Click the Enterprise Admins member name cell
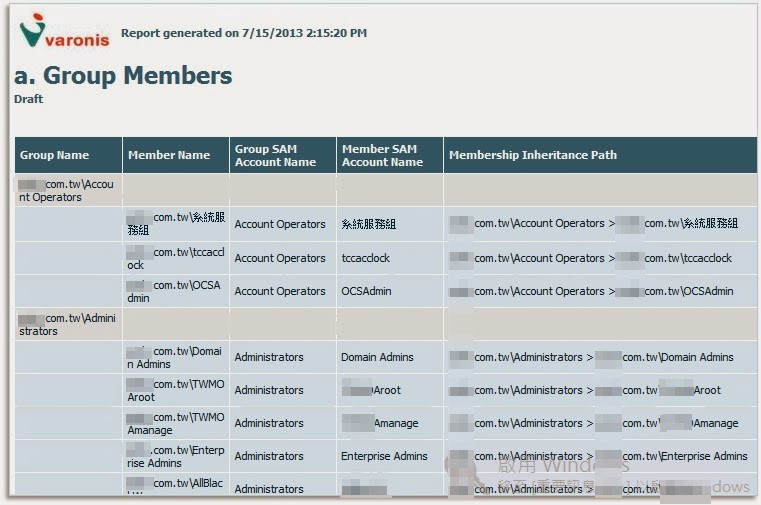Viewport: 761px width, 505px height. point(176,456)
